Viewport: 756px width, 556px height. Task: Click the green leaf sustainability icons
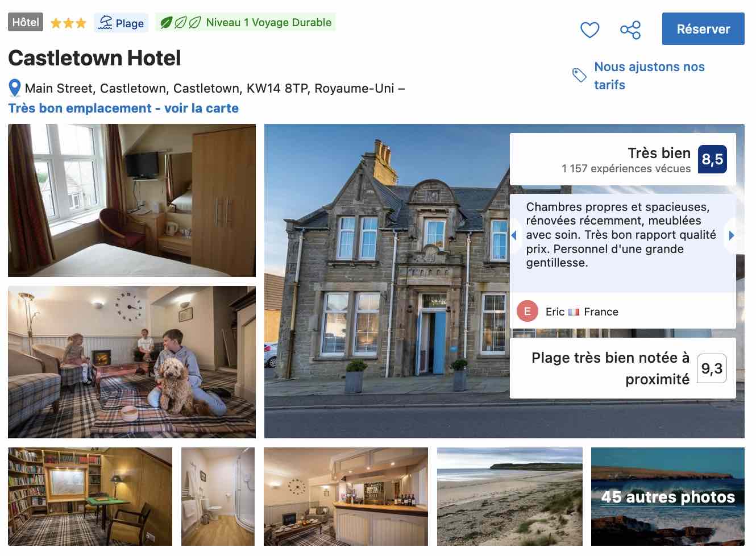tap(180, 23)
